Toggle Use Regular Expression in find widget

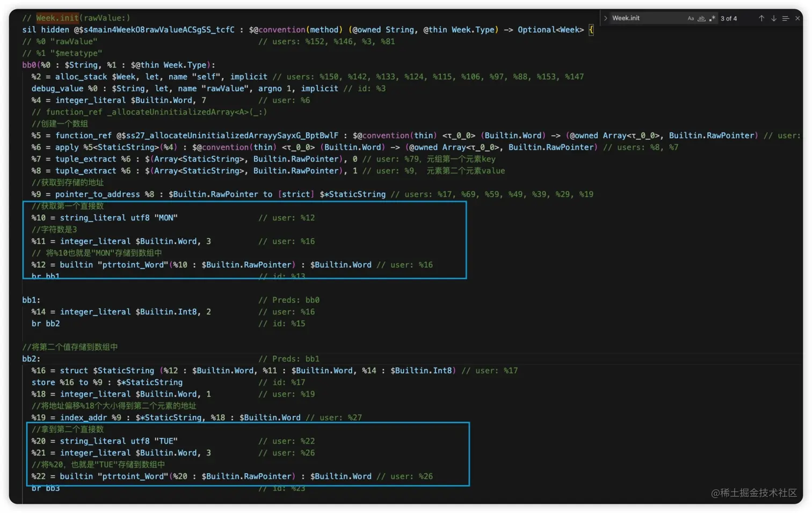point(712,18)
